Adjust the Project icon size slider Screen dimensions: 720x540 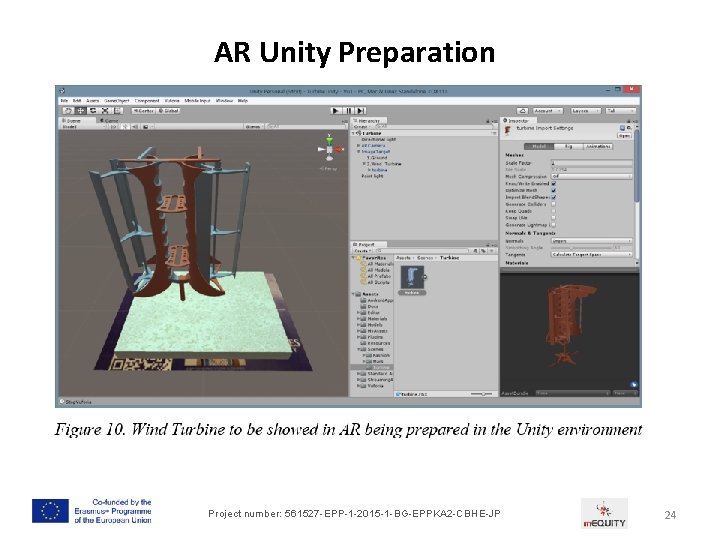coord(481,394)
